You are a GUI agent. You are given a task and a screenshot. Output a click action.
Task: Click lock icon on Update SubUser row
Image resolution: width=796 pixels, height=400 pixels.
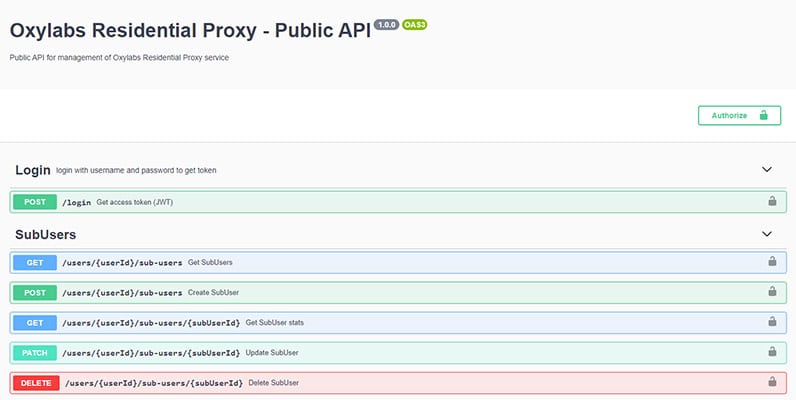(x=771, y=352)
